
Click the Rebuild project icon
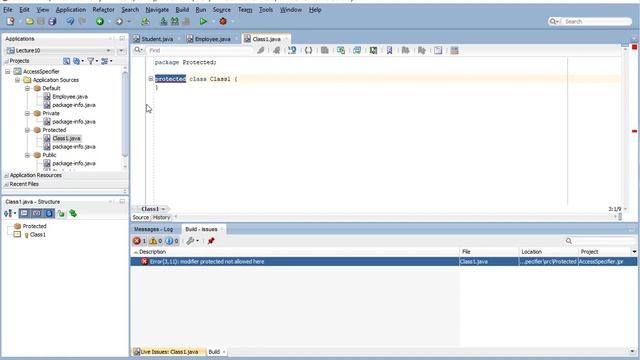point(175,21)
